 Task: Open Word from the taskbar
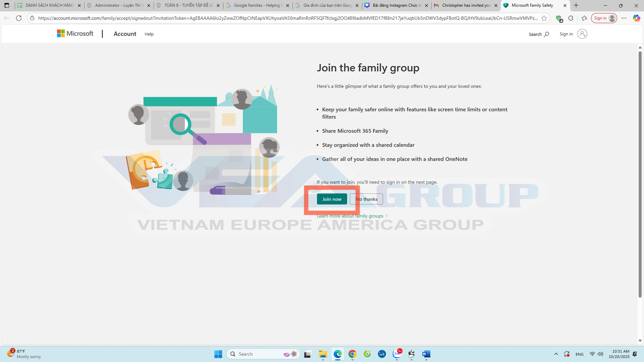point(426,354)
